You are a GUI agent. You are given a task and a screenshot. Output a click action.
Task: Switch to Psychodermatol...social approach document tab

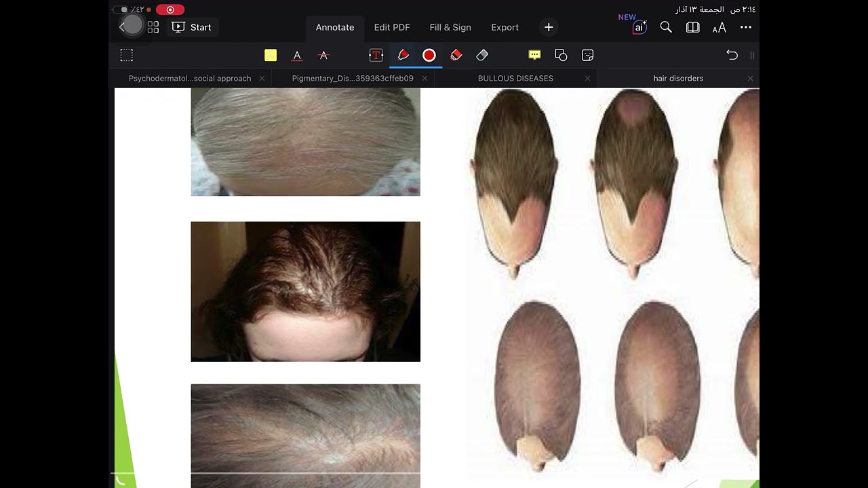190,78
